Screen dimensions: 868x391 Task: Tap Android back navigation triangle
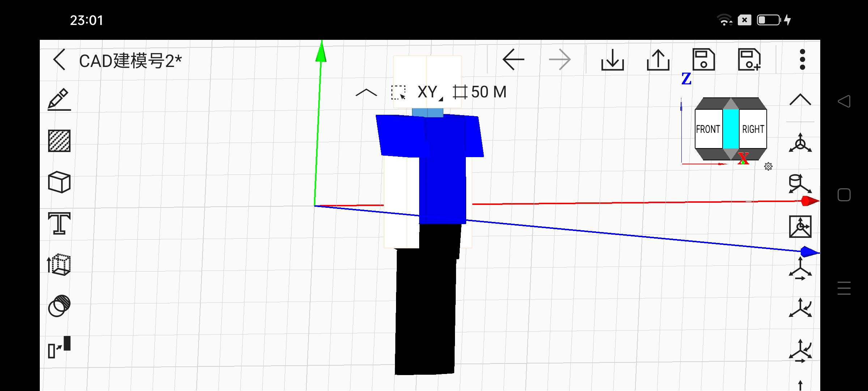tap(844, 101)
